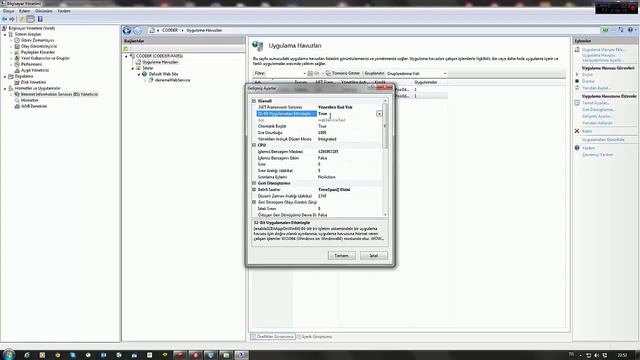Open the Dosya menu
This screenshot has width=640, height=360.
9,11
